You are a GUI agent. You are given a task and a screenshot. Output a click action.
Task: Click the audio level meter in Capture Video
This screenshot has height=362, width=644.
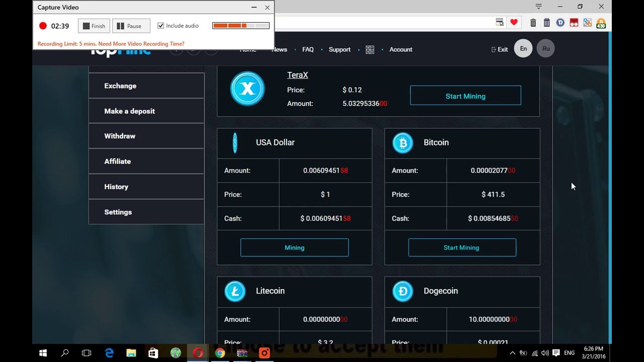click(241, 26)
